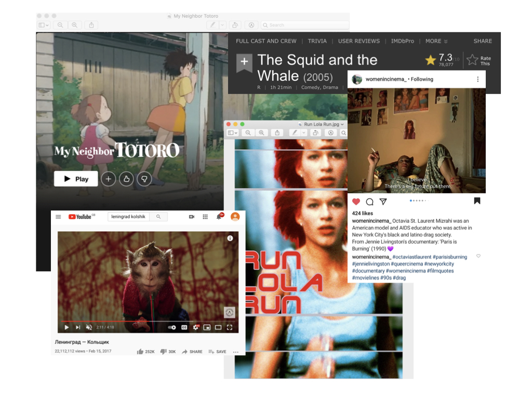The image size is (532, 399).
Task: Give Totoro a thumbs up rating
Action: [x=127, y=179]
